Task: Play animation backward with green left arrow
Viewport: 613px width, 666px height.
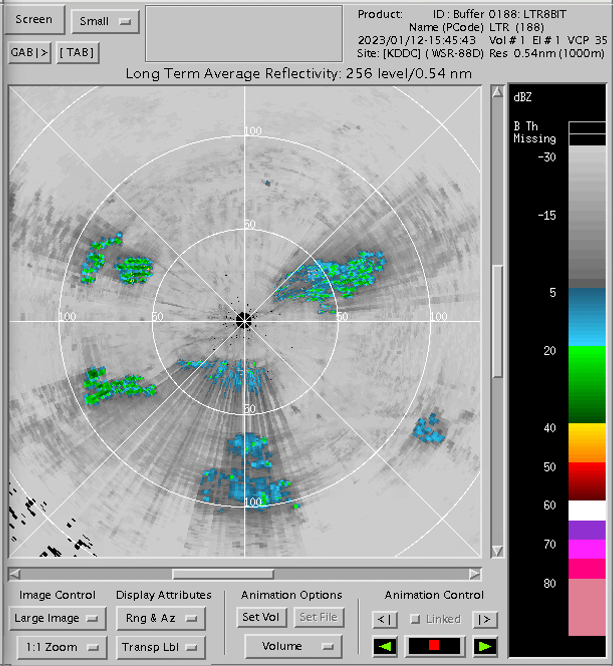Action: click(x=385, y=646)
